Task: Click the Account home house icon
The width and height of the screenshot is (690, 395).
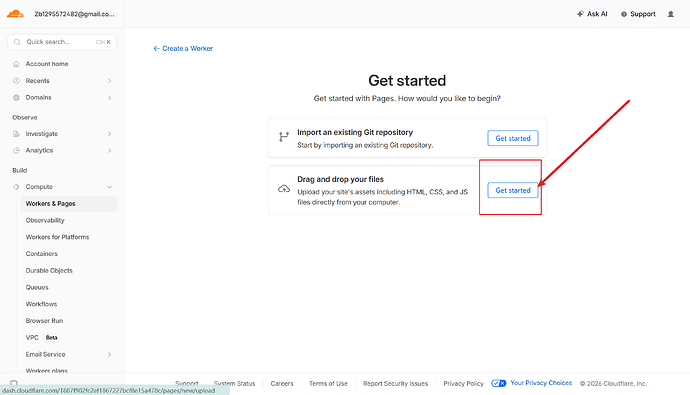Action: (16, 64)
